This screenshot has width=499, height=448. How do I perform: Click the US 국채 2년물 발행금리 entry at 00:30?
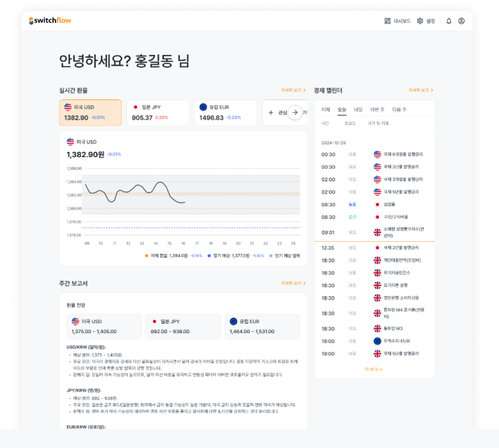coord(401,167)
